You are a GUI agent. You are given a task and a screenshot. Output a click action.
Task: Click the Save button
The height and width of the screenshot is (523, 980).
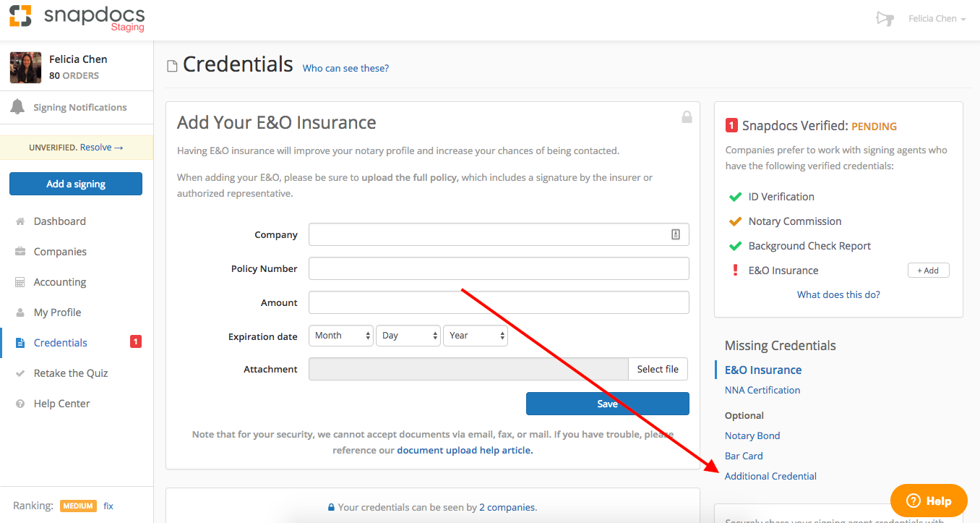tap(607, 404)
